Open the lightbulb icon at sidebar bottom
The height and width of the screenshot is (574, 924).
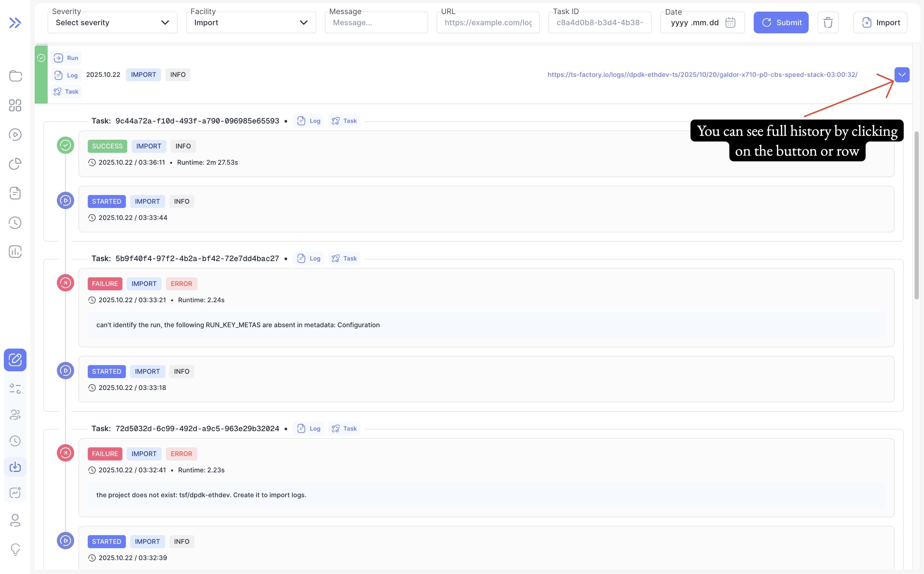[15, 549]
